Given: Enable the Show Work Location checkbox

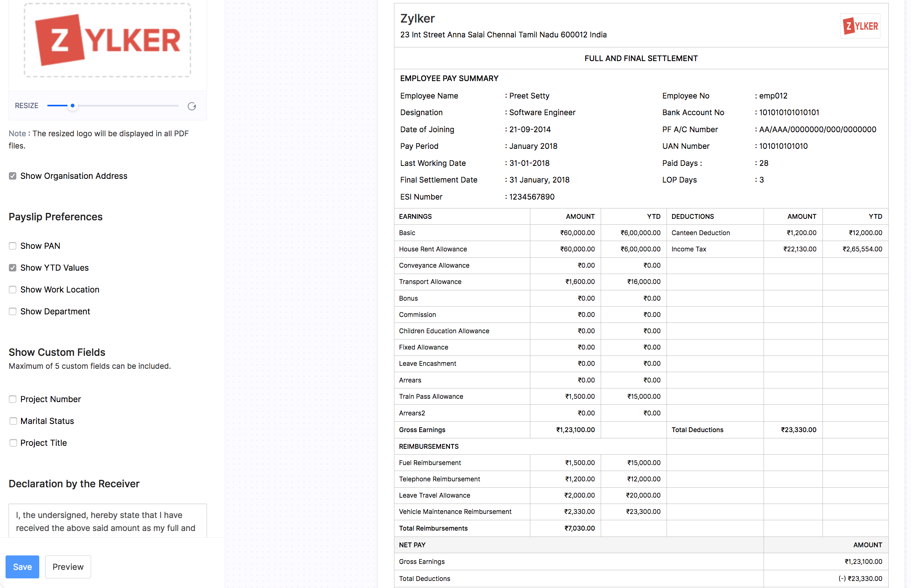Looking at the screenshot, I should click(x=13, y=290).
